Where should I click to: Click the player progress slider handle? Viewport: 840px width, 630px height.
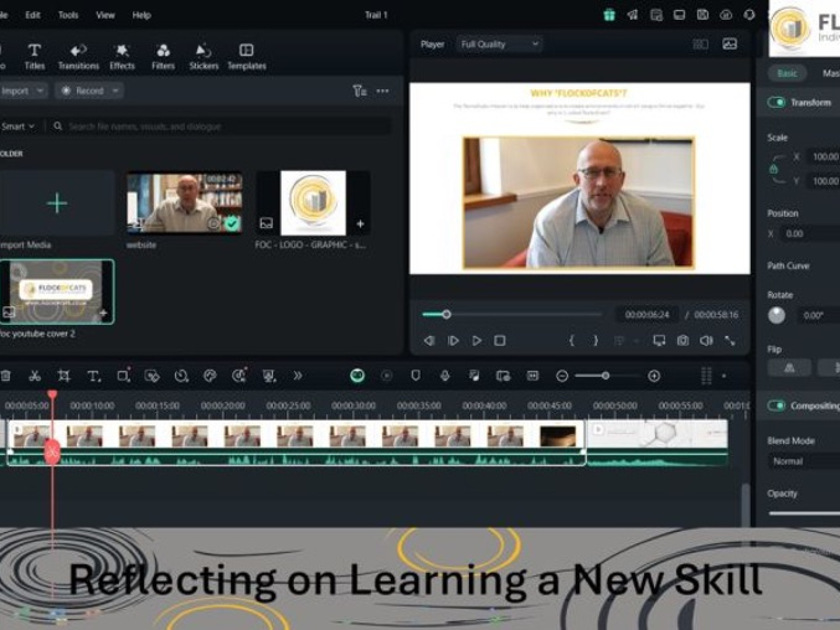click(x=446, y=314)
